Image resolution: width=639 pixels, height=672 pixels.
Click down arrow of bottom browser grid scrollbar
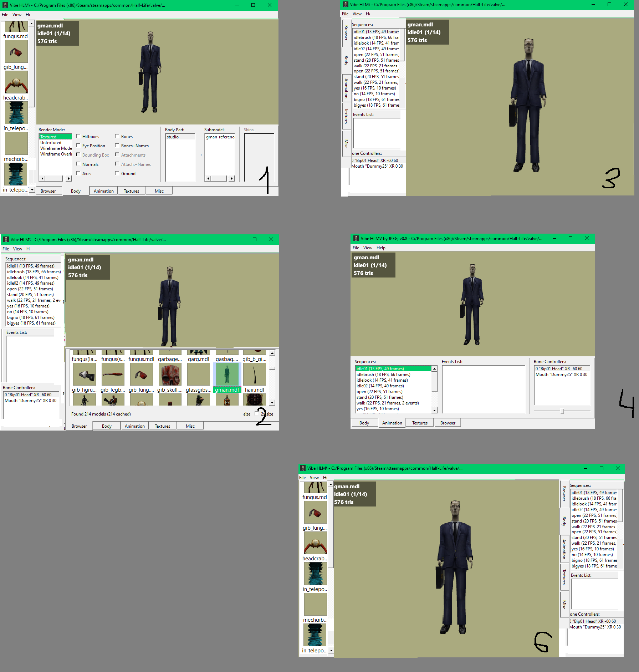click(x=272, y=403)
